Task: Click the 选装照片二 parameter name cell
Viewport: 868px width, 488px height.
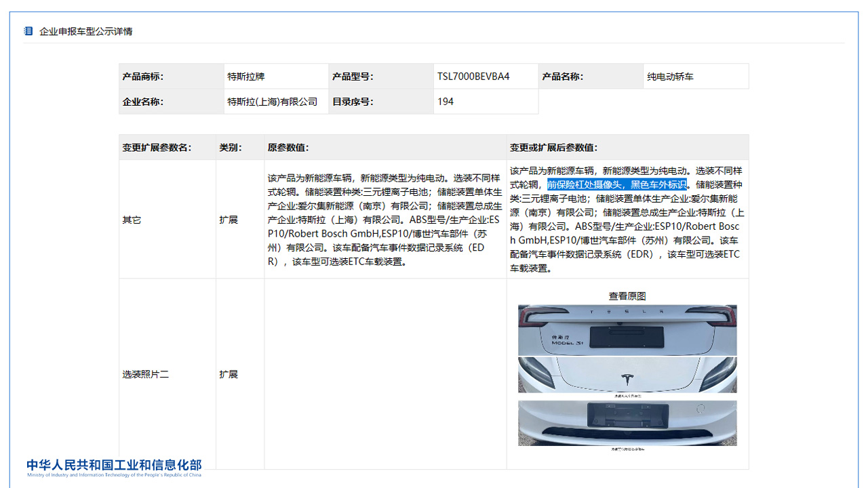Action: point(167,374)
